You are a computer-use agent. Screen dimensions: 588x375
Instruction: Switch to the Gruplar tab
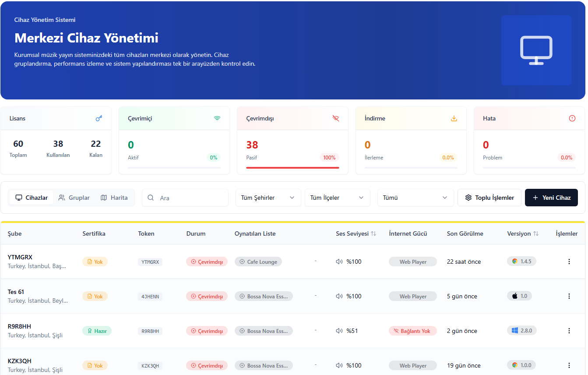74,198
